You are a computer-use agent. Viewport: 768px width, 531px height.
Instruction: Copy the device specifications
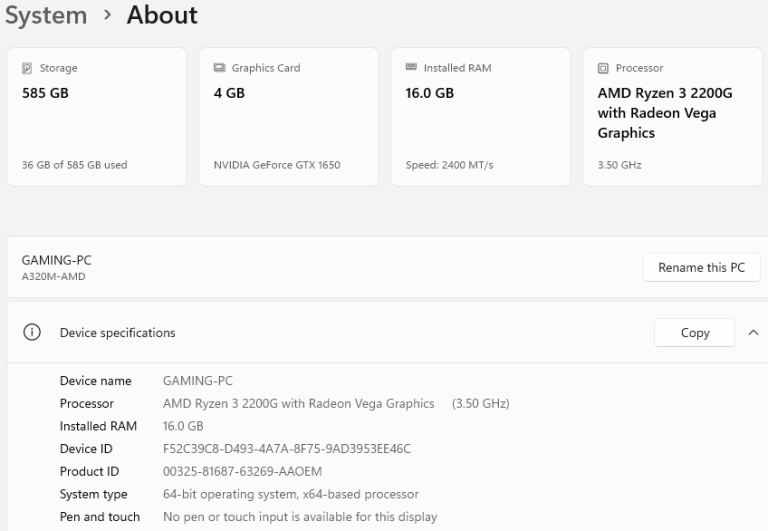(694, 333)
